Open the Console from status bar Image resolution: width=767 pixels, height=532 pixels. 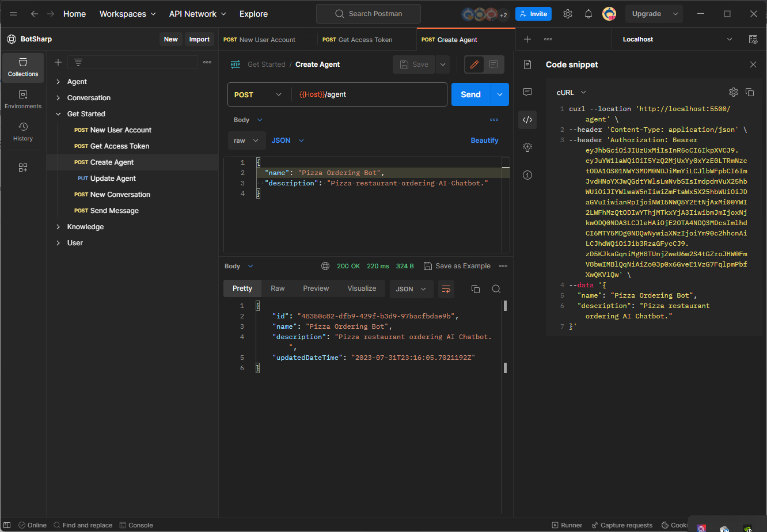(136, 525)
